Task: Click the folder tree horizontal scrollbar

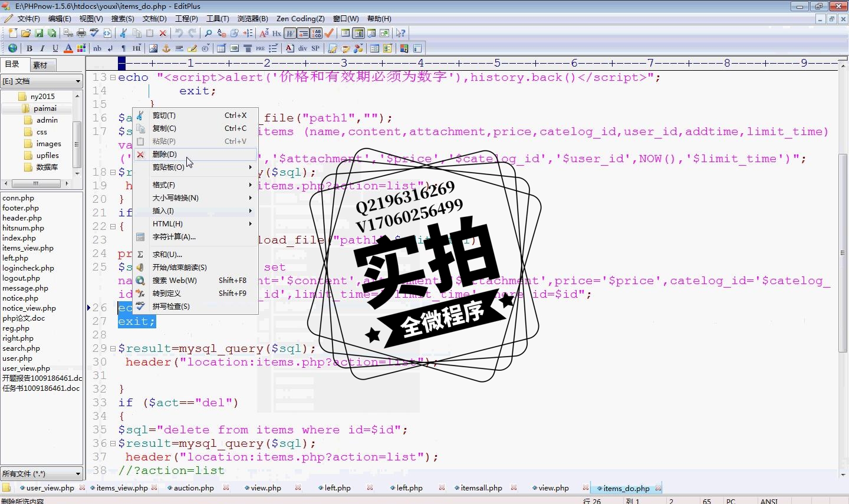Action: coord(37,184)
